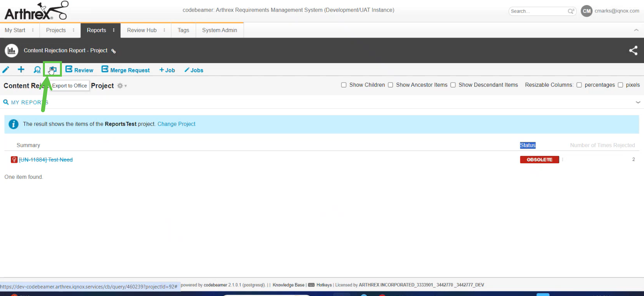
Task: Click the find report magnifier toolbar icon
Action: tap(37, 70)
